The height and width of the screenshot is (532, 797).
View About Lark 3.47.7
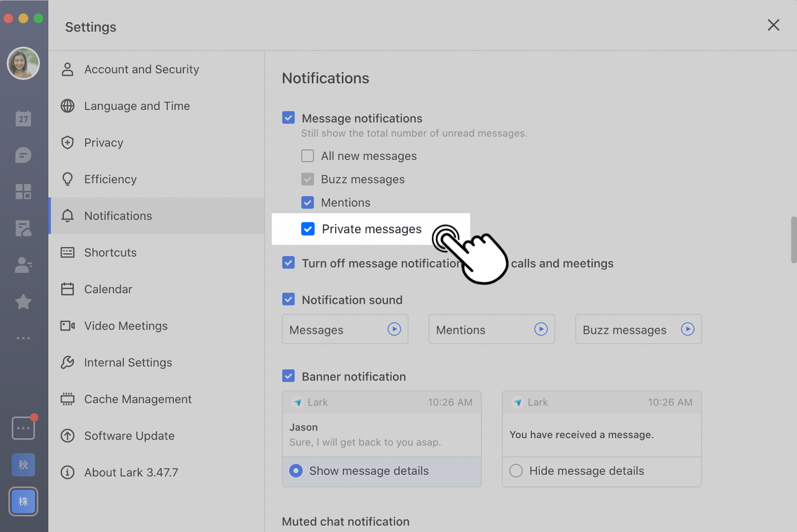131,472
